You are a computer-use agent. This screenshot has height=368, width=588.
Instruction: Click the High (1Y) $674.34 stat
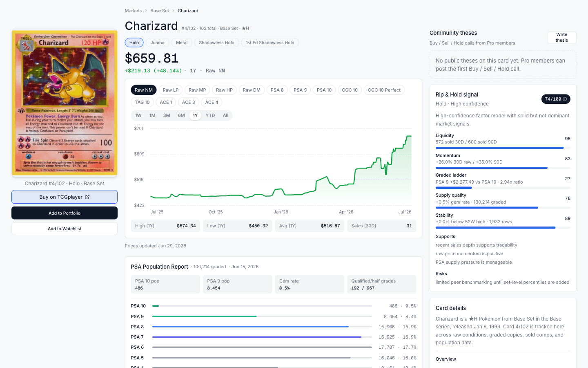point(165,226)
